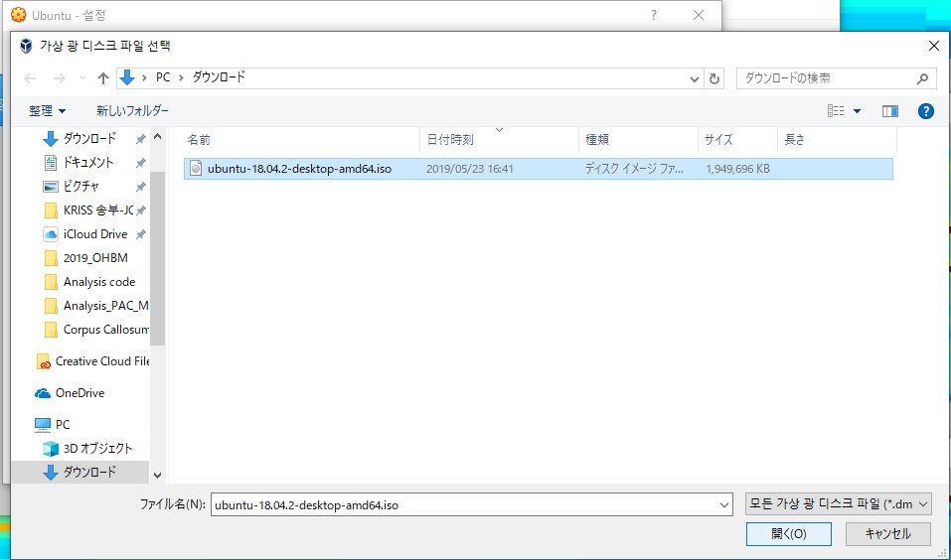This screenshot has height=560, width=951.
Task: Click help question mark in Ubuntu 설정 window
Action: (653, 15)
